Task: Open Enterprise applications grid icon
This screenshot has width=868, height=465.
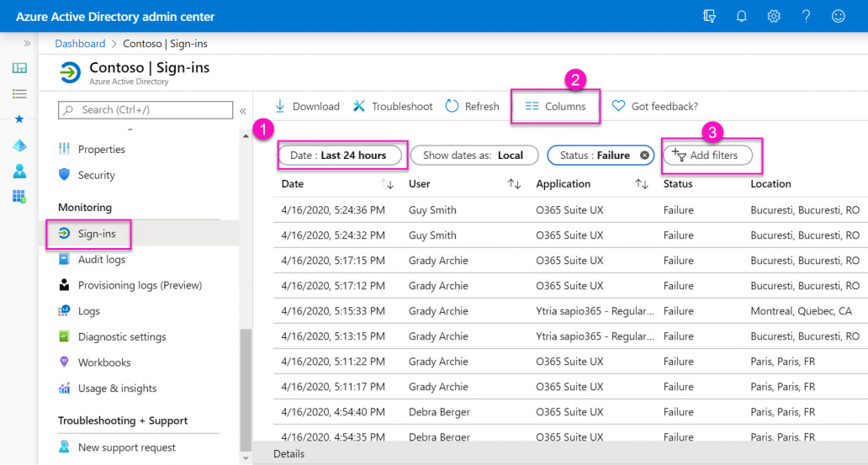Action: [19, 196]
